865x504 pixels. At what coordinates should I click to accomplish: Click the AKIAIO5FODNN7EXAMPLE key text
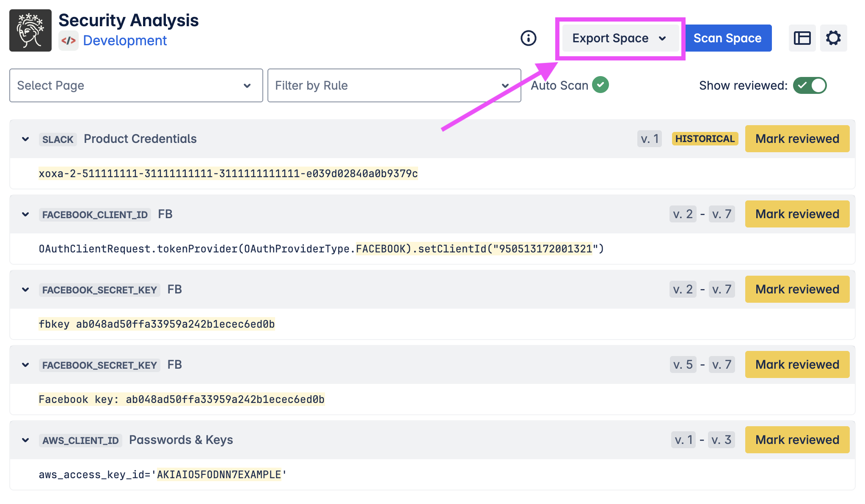point(219,474)
